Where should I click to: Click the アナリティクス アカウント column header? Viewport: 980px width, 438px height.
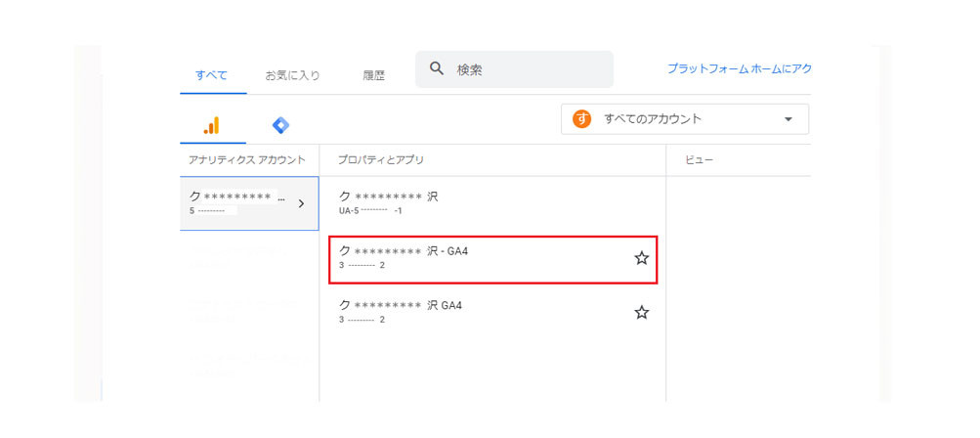click(x=247, y=160)
